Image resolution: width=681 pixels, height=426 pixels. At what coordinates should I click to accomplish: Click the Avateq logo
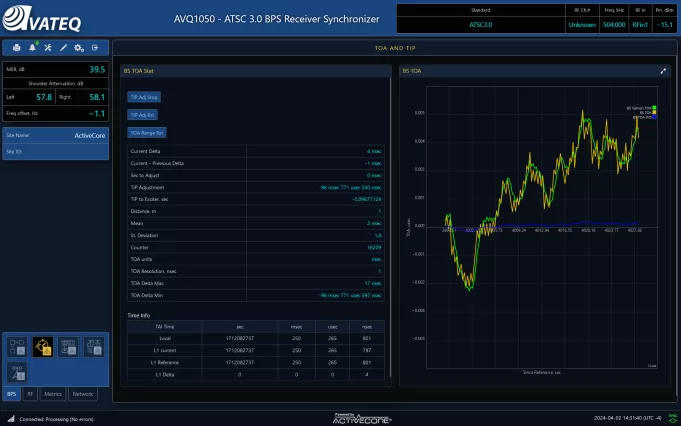42,19
